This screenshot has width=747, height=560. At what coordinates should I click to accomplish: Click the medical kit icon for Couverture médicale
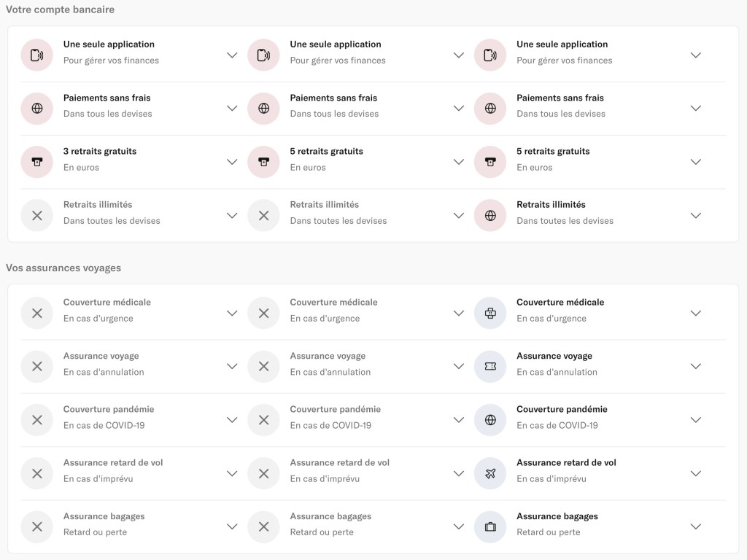(x=490, y=313)
